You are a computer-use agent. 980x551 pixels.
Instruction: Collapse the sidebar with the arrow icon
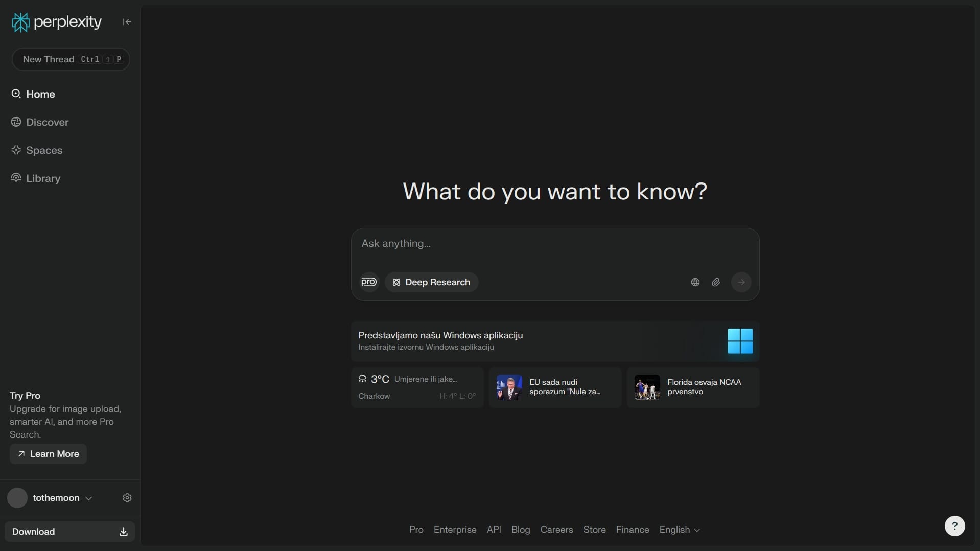point(127,22)
